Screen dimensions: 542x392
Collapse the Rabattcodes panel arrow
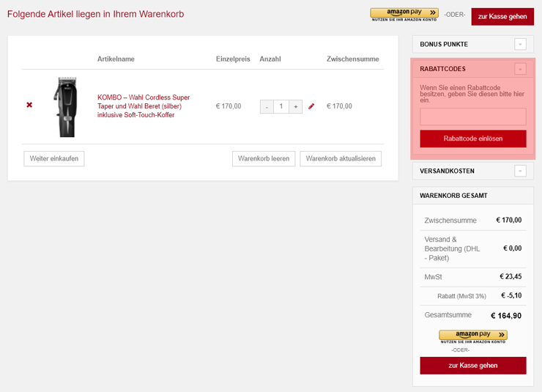(520, 69)
